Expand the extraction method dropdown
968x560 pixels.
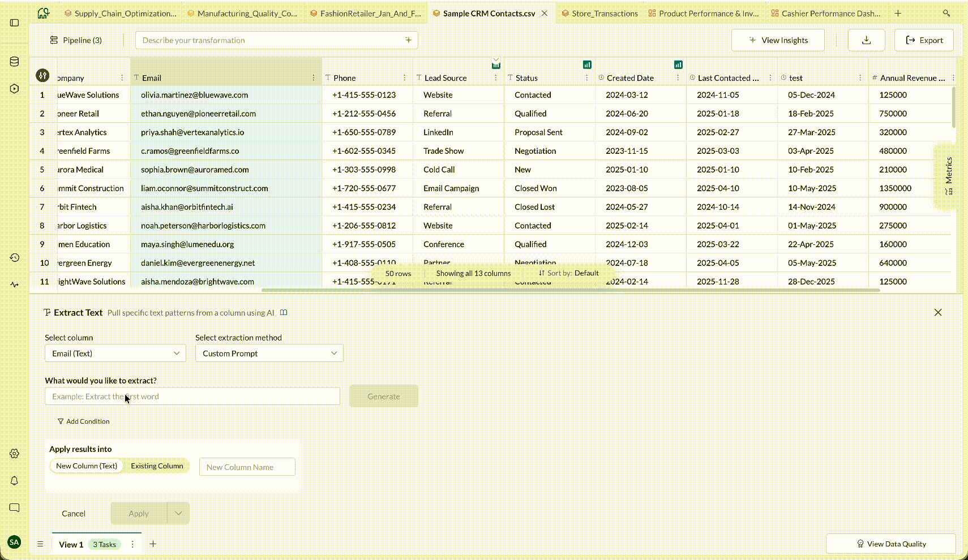[269, 354]
